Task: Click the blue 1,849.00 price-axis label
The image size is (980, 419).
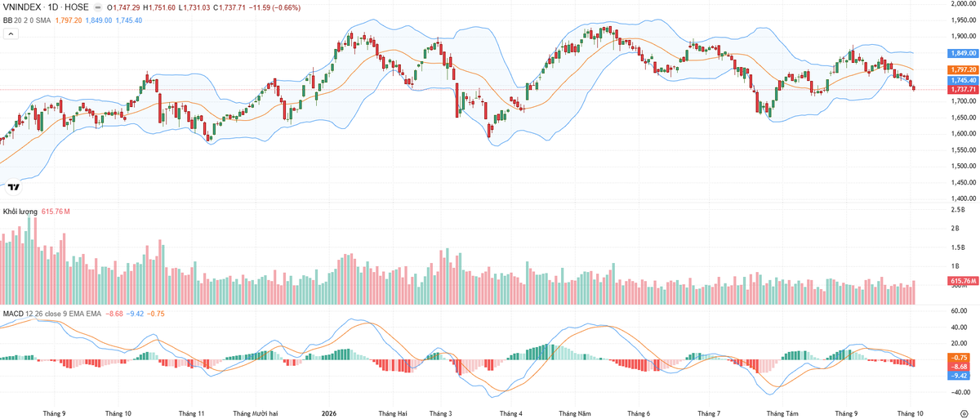Action: (x=963, y=52)
